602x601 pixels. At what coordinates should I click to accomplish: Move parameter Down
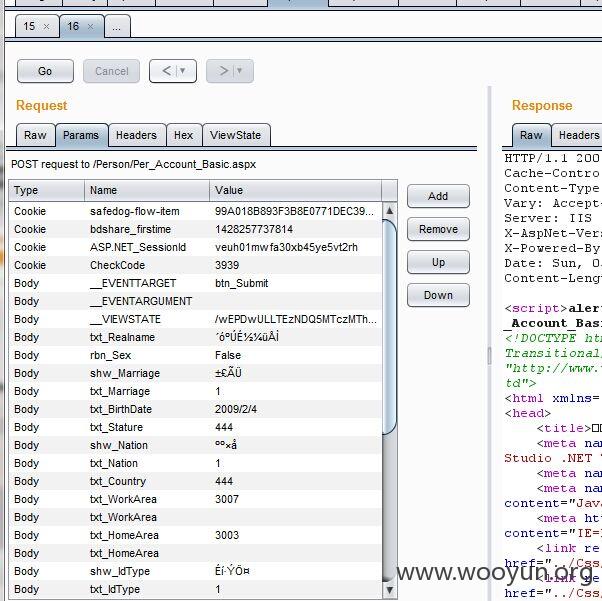(x=438, y=295)
